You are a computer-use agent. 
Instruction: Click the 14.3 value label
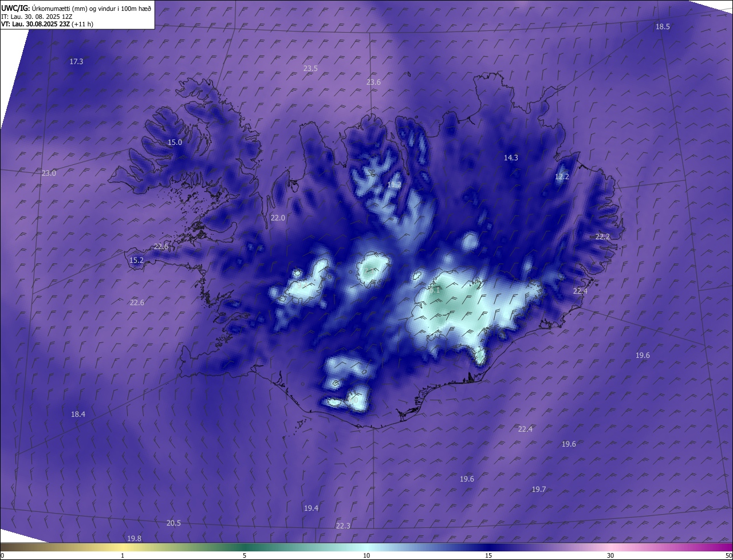pyautogui.click(x=511, y=158)
